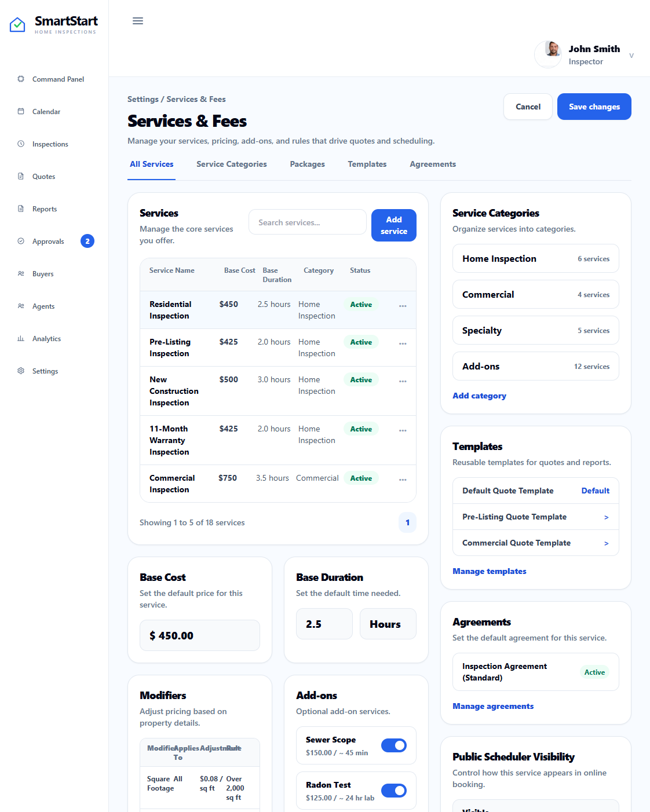The width and height of the screenshot is (650, 812).
Task: Open actions menu for Pre-Listing Inspection row
Action: point(403,343)
